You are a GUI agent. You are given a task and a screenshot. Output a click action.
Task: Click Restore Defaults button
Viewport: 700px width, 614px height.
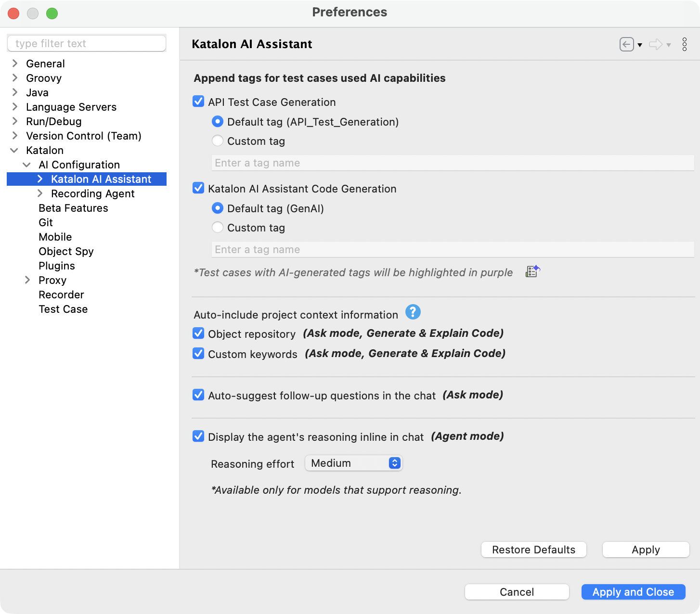coord(534,550)
